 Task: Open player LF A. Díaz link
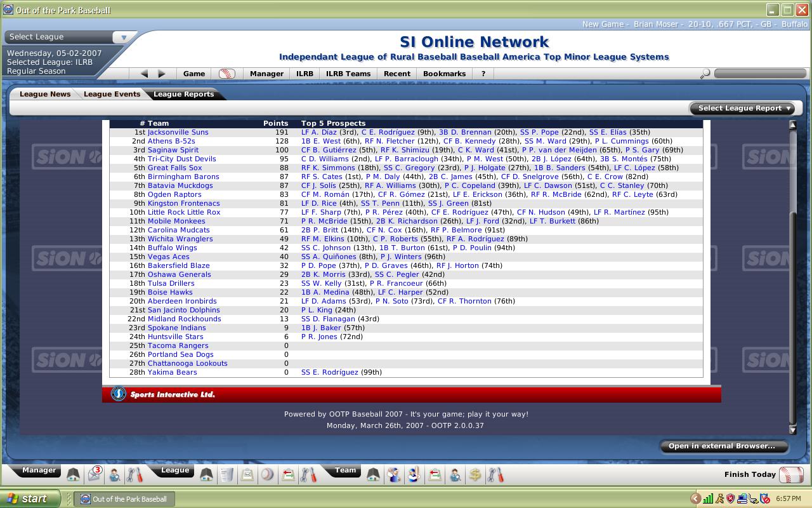coord(319,132)
